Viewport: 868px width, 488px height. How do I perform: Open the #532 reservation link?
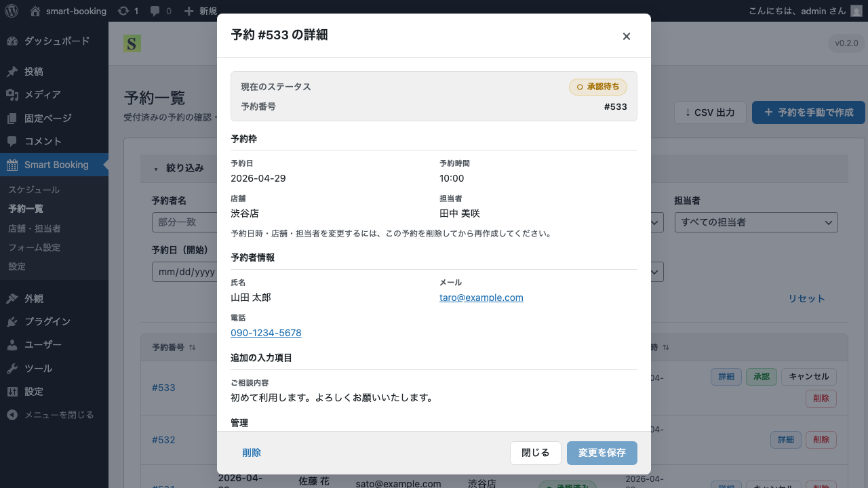(163, 440)
